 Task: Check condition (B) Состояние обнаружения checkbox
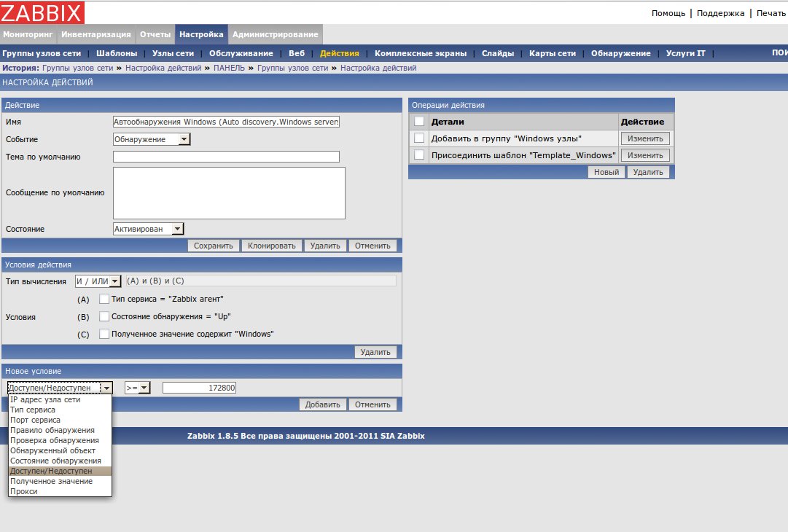104,316
